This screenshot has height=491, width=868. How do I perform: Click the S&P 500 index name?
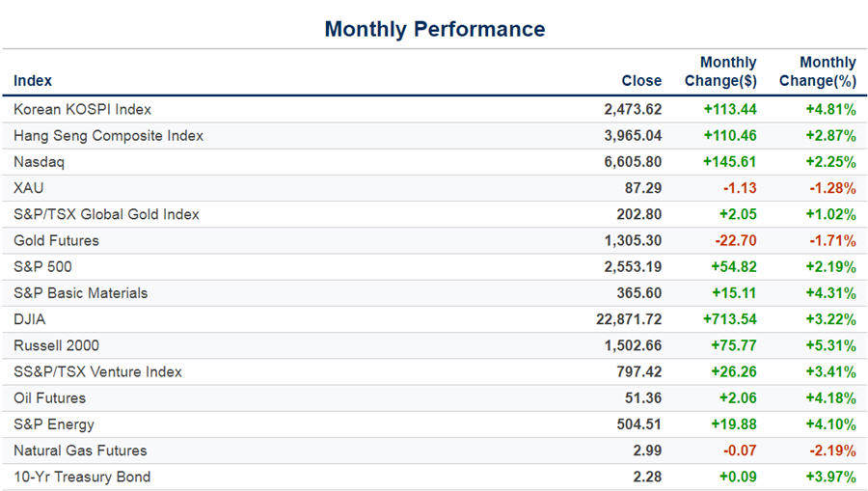point(42,266)
